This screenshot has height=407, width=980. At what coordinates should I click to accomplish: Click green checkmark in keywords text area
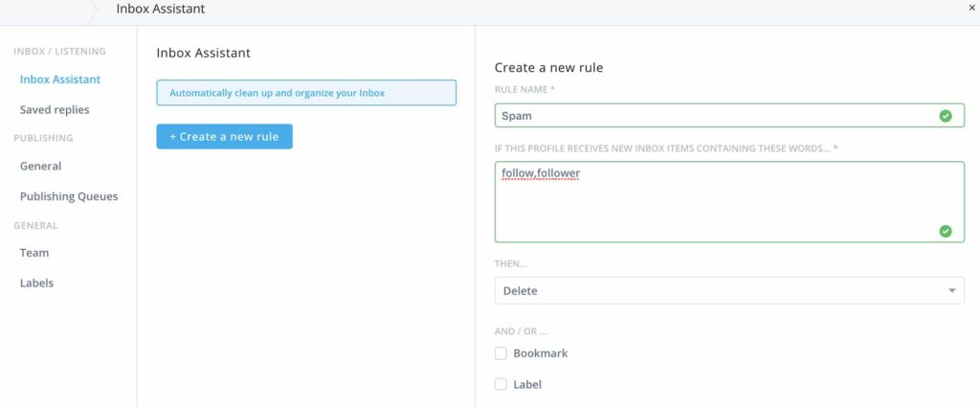point(946,231)
